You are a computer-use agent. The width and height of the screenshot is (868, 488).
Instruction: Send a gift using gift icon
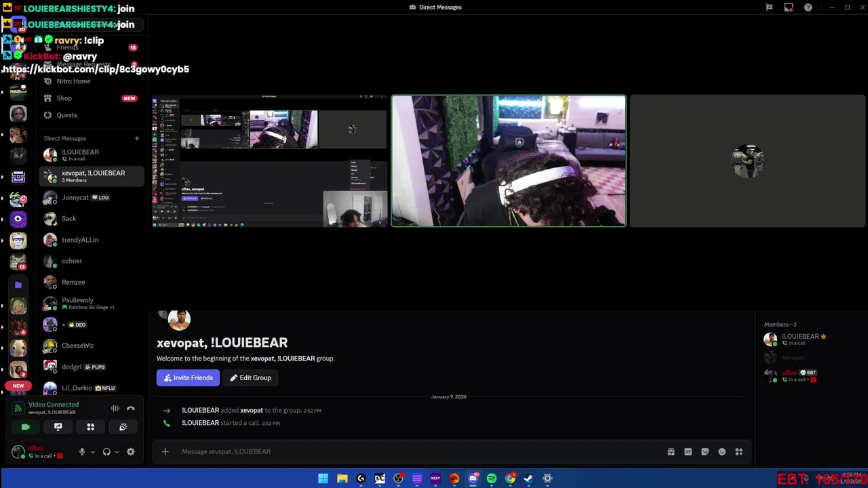click(671, 451)
